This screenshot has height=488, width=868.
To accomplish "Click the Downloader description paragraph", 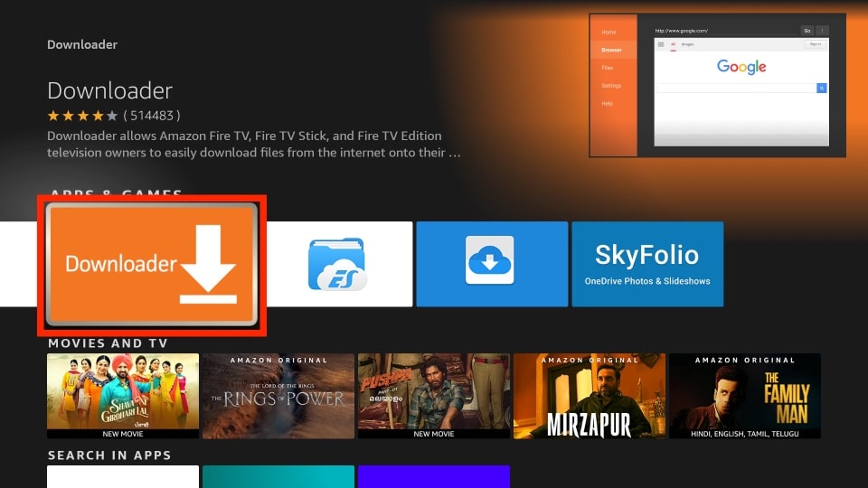I will click(253, 144).
